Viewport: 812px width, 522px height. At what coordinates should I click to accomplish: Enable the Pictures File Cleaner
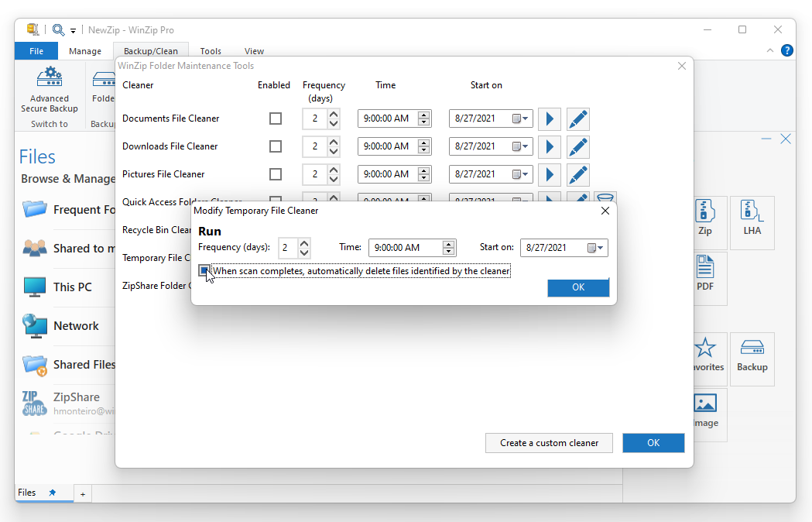point(276,174)
